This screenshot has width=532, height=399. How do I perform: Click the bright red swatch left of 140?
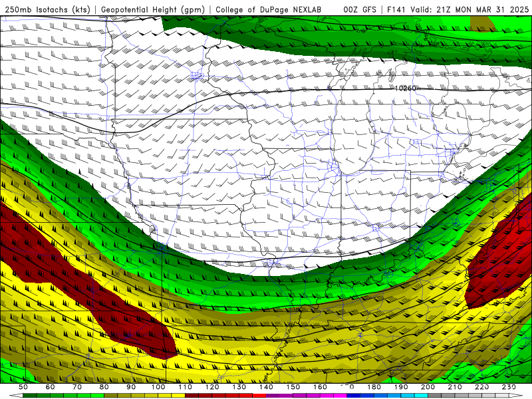point(259,396)
